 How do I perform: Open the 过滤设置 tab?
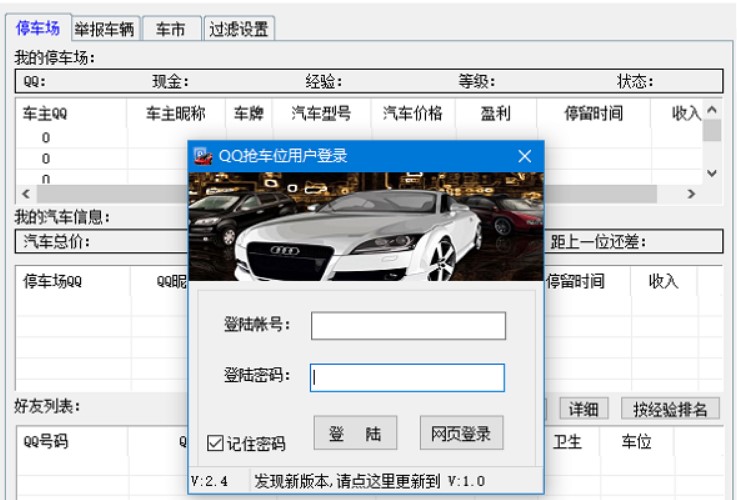pyautogui.click(x=239, y=30)
